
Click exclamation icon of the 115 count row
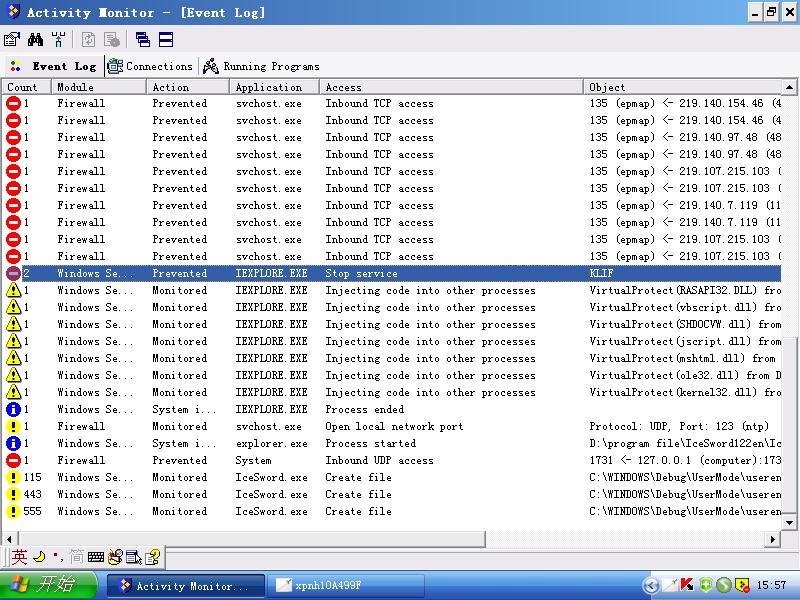pyautogui.click(x=13, y=478)
